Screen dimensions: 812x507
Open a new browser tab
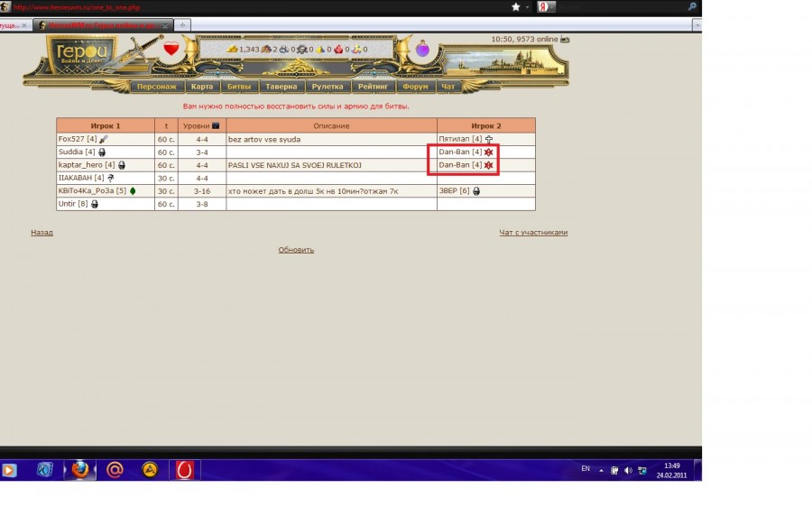(x=183, y=24)
